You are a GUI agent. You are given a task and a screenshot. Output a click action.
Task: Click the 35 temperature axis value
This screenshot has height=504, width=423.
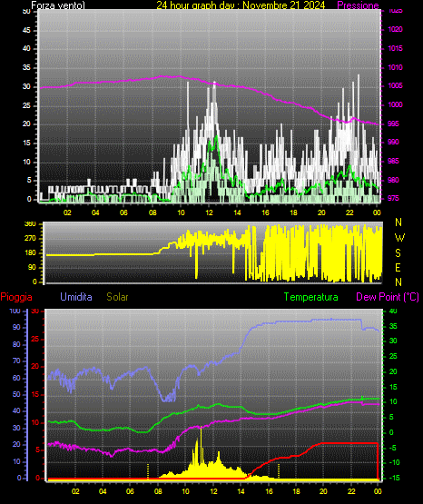(x=393, y=326)
